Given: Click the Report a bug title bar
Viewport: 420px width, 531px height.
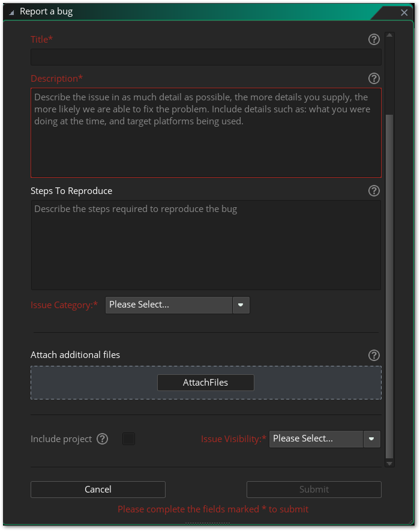Looking at the screenshot, I should pos(180,12).
